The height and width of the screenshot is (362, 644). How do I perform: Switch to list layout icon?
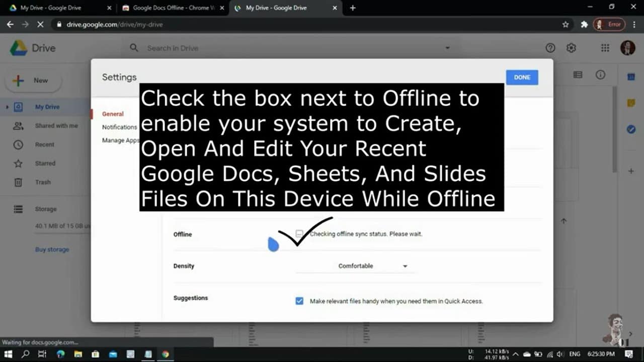pyautogui.click(x=578, y=75)
